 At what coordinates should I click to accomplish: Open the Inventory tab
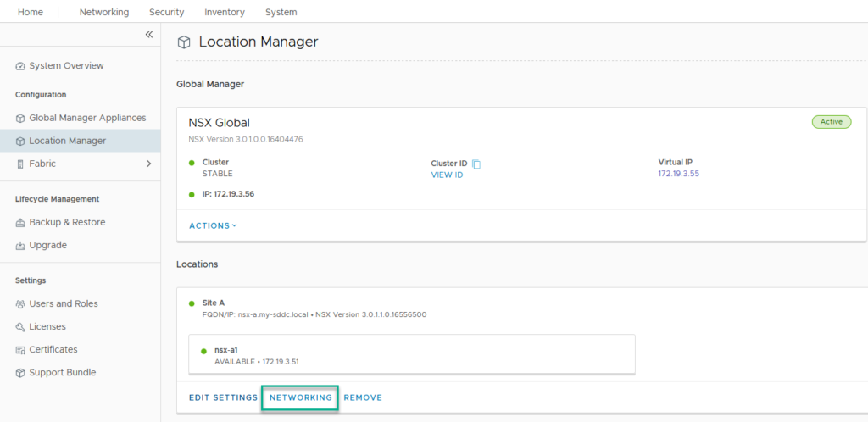point(225,12)
